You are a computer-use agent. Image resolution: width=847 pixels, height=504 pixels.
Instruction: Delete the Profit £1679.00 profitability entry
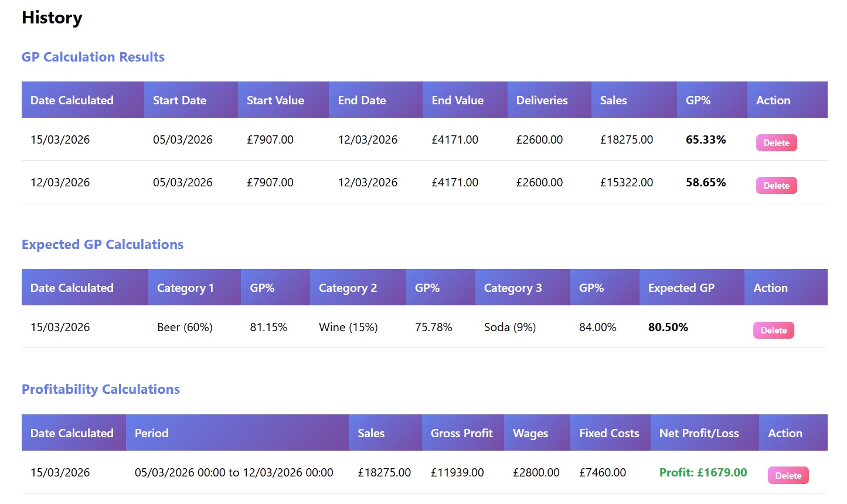click(788, 475)
